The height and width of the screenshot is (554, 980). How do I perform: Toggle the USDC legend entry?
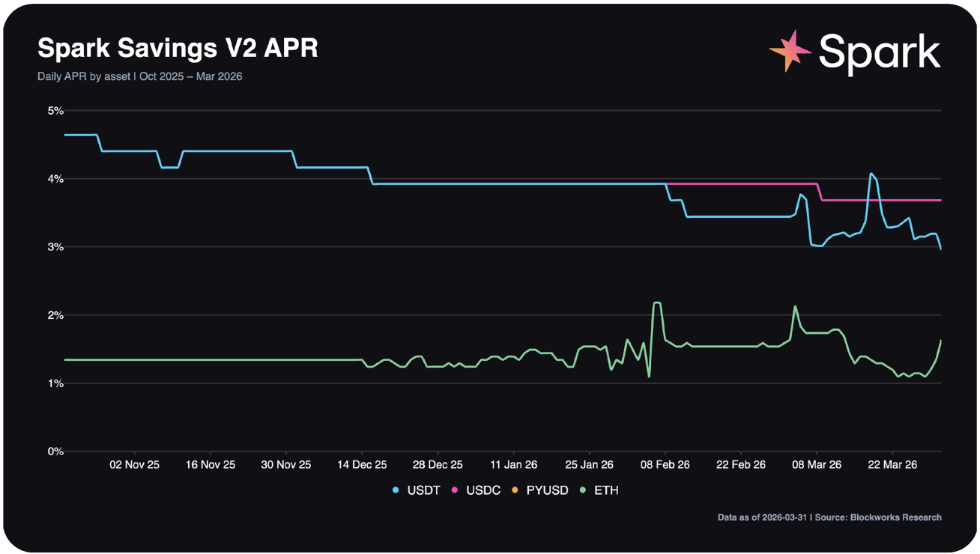click(476, 490)
